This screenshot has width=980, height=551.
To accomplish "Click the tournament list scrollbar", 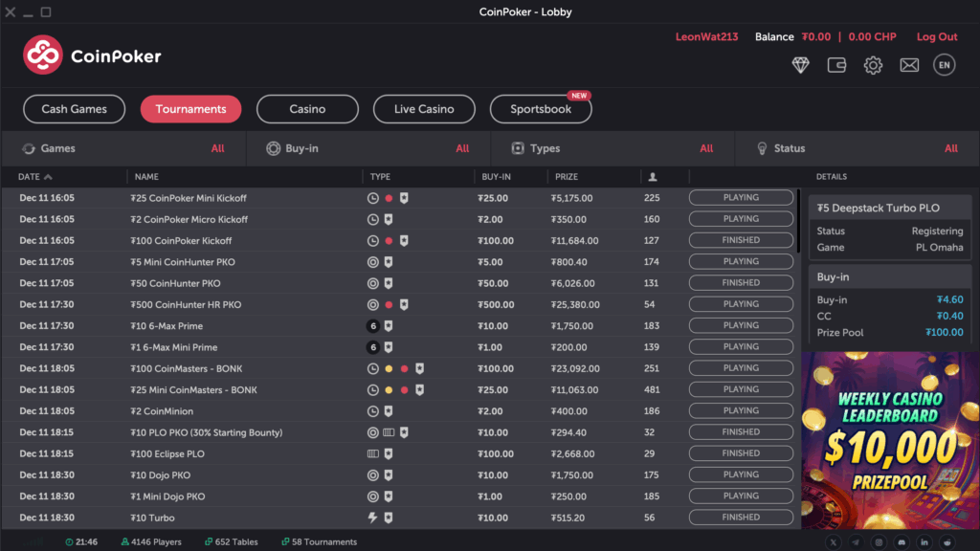I will point(798,220).
